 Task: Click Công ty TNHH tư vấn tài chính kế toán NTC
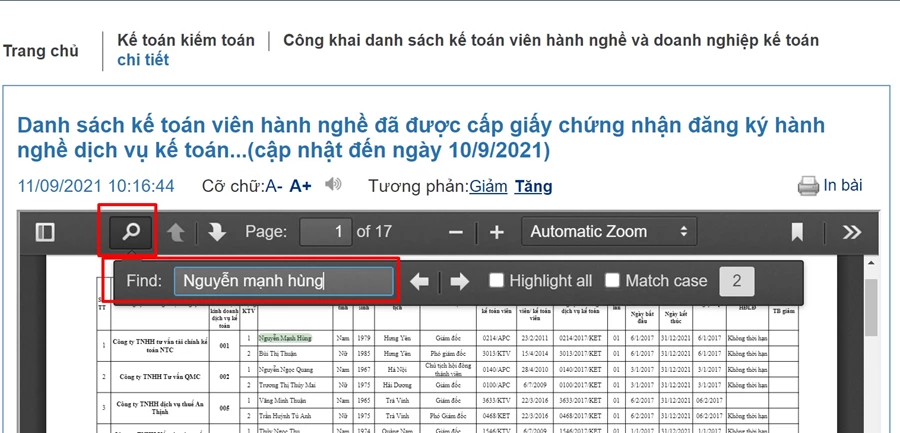(161, 345)
